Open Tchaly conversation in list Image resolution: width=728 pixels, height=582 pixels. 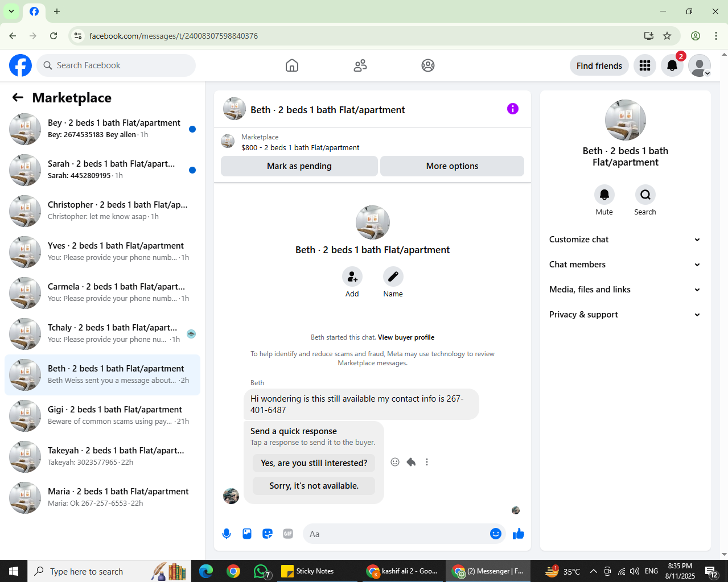[102, 334]
